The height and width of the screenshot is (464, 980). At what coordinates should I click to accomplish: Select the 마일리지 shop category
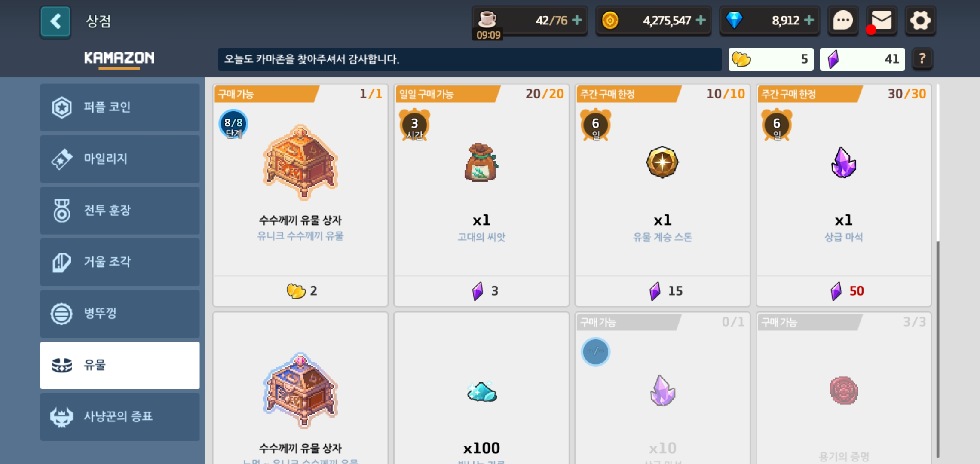pos(120,159)
